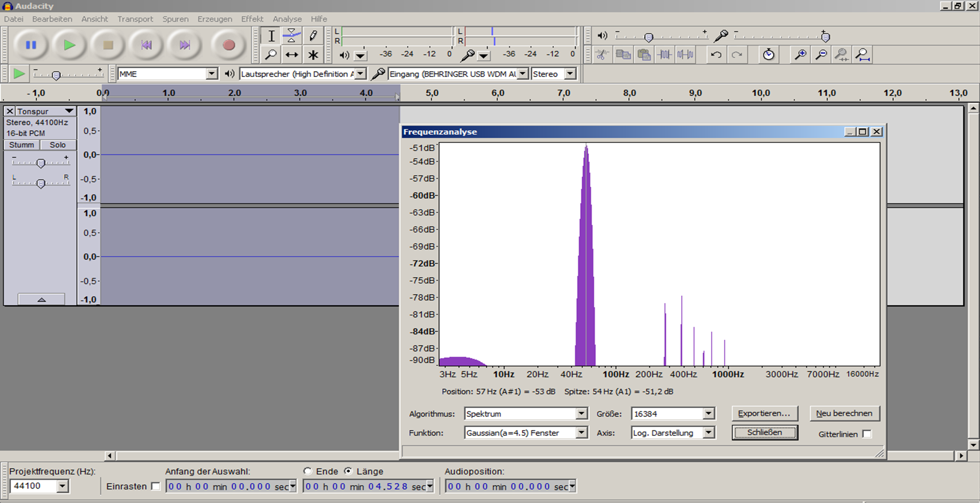Select the Ende radio button
The width and height of the screenshot is (980, 503).
point(308,471)
